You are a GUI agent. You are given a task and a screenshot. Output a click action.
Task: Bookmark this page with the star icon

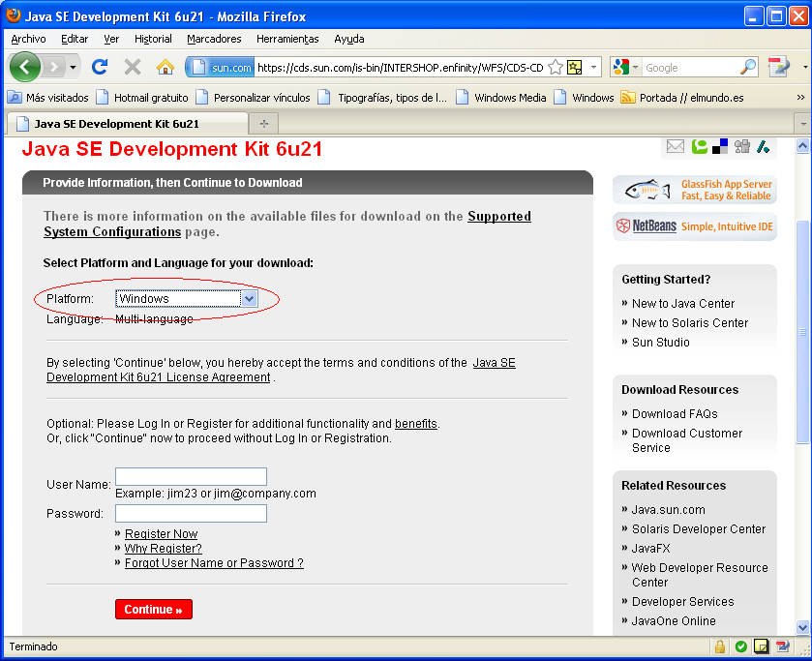tap(556, 67)
